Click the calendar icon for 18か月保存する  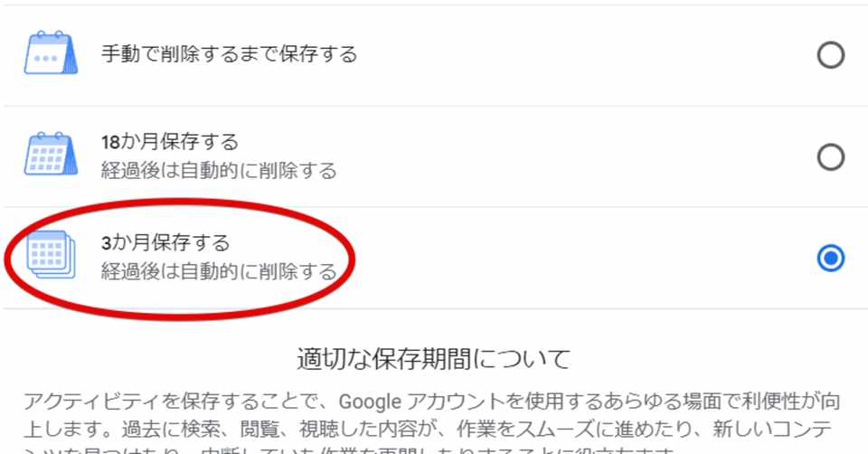point(51,155)
